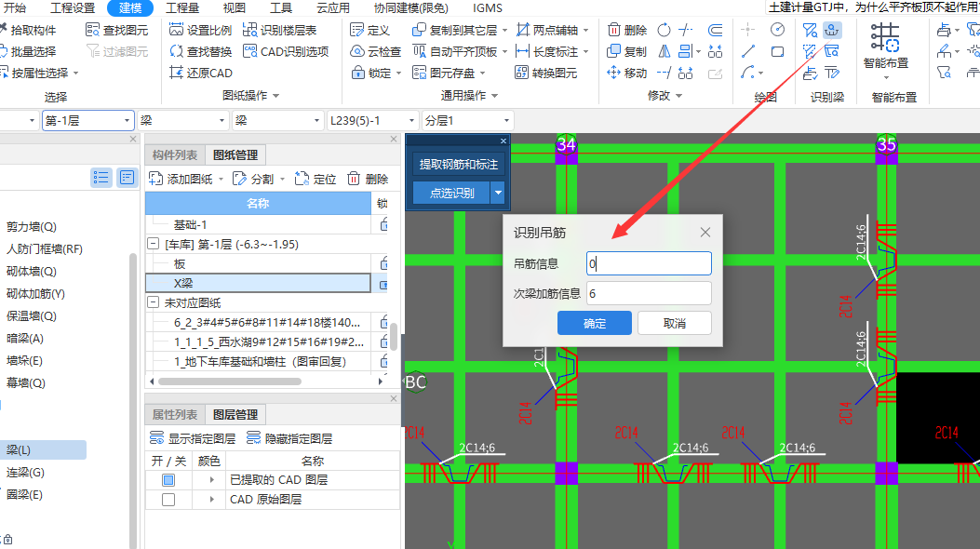Toggle lock for 1_地下车库基础和墙柱 drawing row
The width and height of the screenshot is (980, 549).
(x=383, y=361)
